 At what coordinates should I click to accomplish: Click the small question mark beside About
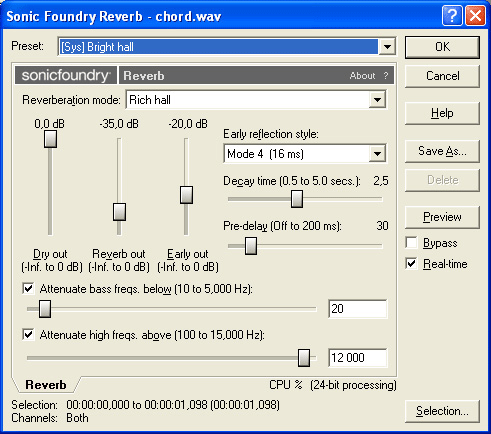point(386,76)
